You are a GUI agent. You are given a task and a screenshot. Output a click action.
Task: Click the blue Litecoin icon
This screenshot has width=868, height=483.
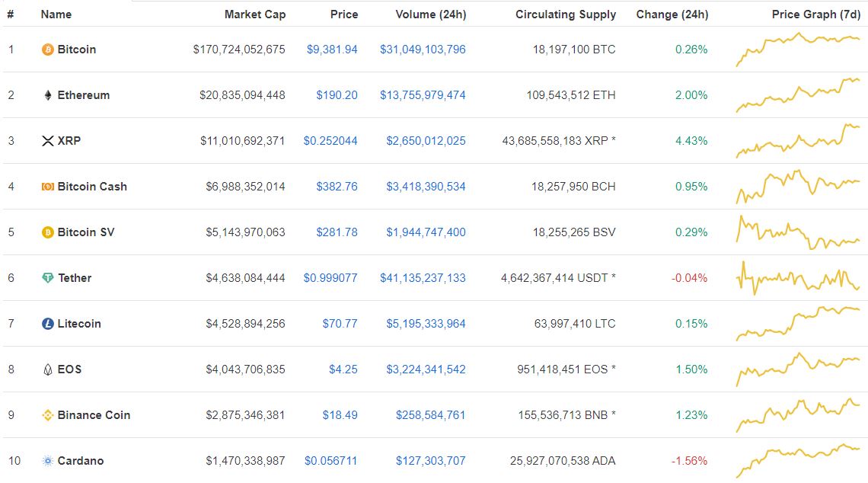pos(48,324)
